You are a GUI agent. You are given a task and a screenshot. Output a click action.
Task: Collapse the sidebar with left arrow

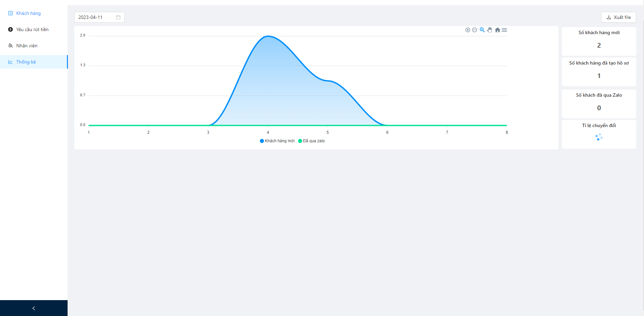[x=33, y=308]
